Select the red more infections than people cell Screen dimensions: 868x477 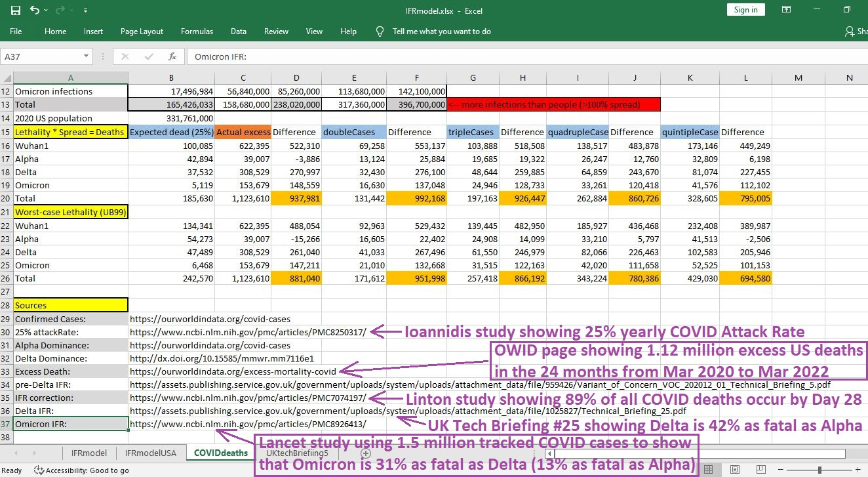(553, 104)
